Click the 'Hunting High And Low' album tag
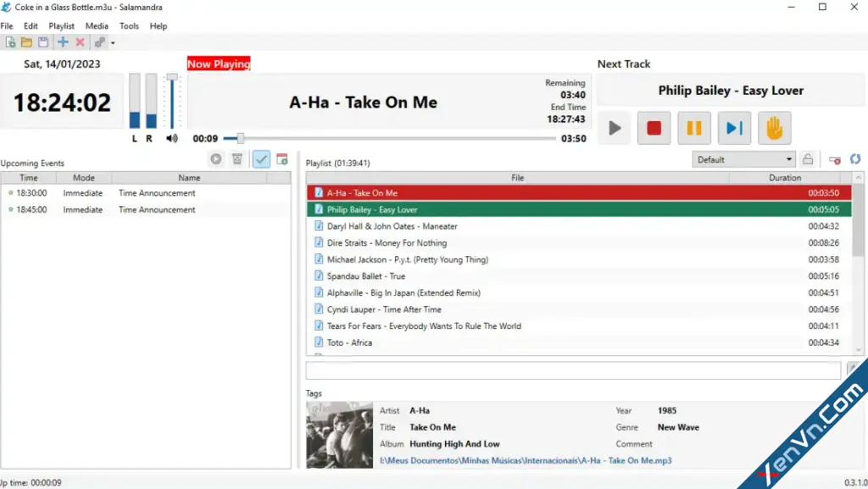Image resolution: width=868 pixels, height=489 pixels. 454,443
